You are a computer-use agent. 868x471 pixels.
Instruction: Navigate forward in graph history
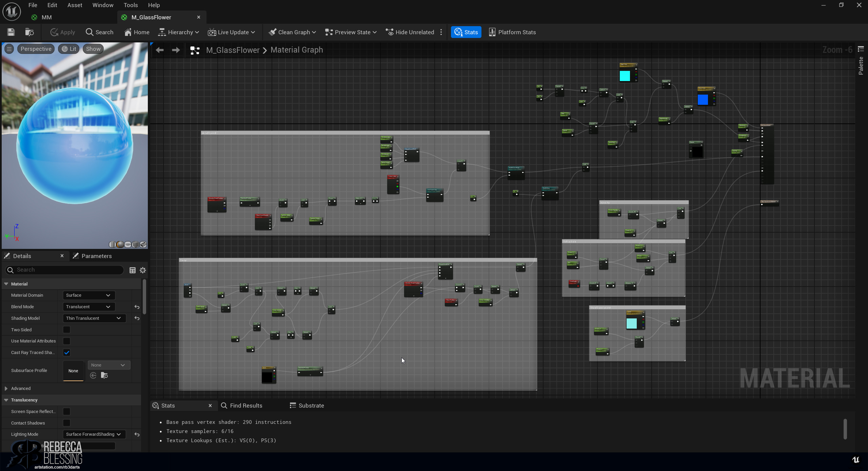point(176,50)
